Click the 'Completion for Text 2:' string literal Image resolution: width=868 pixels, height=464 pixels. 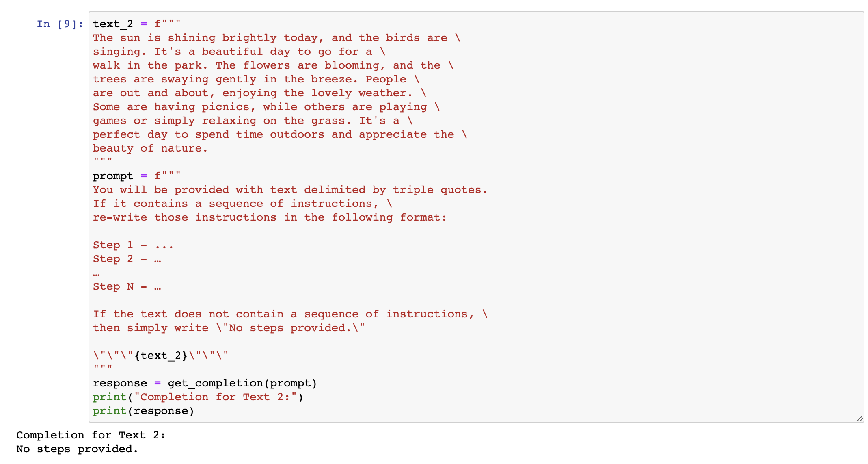click(215, 397)
